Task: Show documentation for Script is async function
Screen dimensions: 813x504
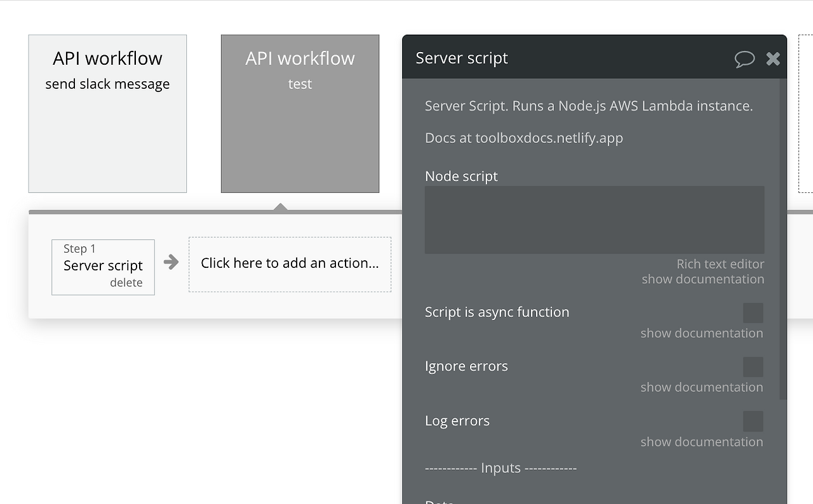Action: tap(701, 333)
